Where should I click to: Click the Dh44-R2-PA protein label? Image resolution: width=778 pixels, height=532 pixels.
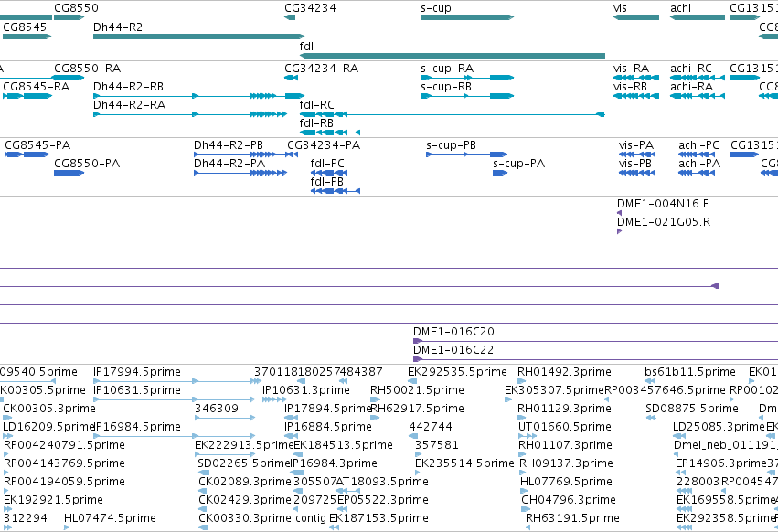tap(229, 164)
